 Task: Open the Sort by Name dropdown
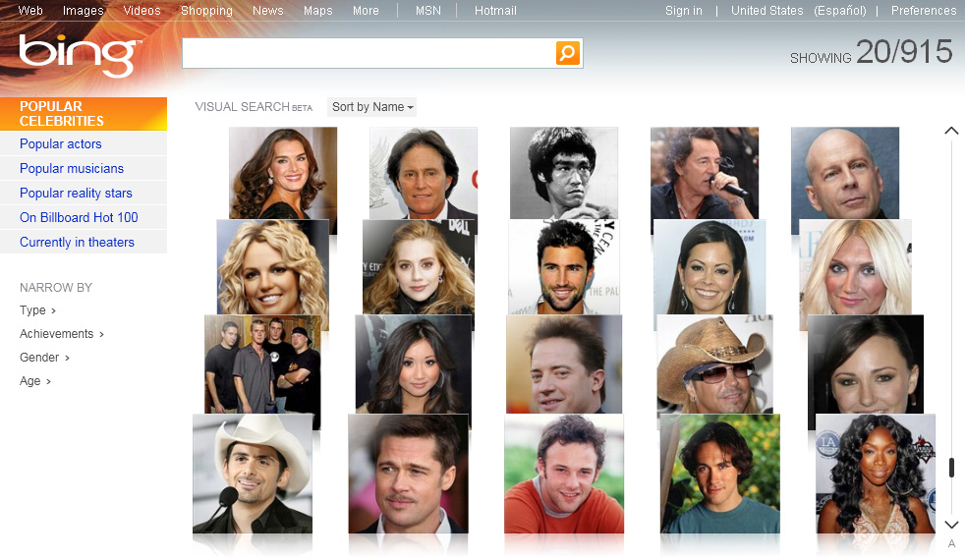point(371,107)
